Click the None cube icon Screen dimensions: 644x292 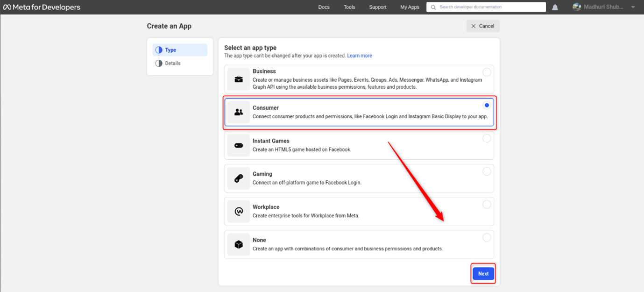point(239,244)
